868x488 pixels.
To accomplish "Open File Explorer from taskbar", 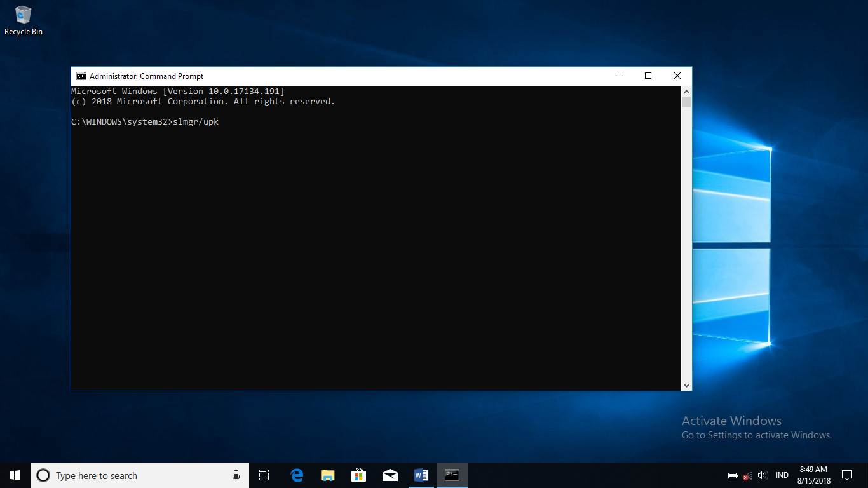I will 328,475.
